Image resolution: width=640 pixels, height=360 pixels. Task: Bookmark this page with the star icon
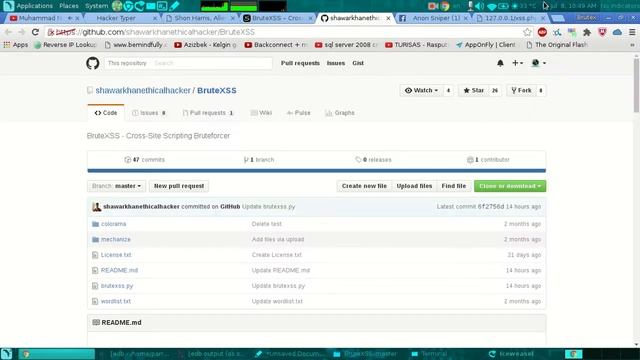[x=527, y=32]
